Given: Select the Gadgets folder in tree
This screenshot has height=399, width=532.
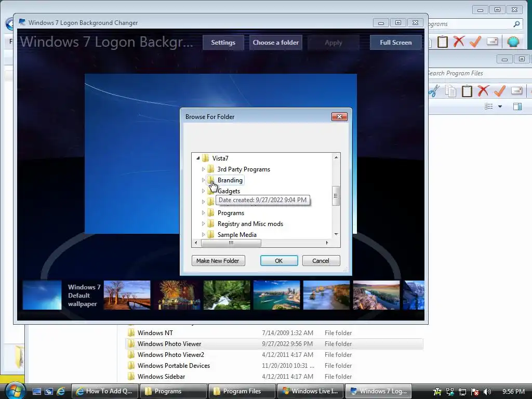Looking at the screenshot, I should (229, 191).
